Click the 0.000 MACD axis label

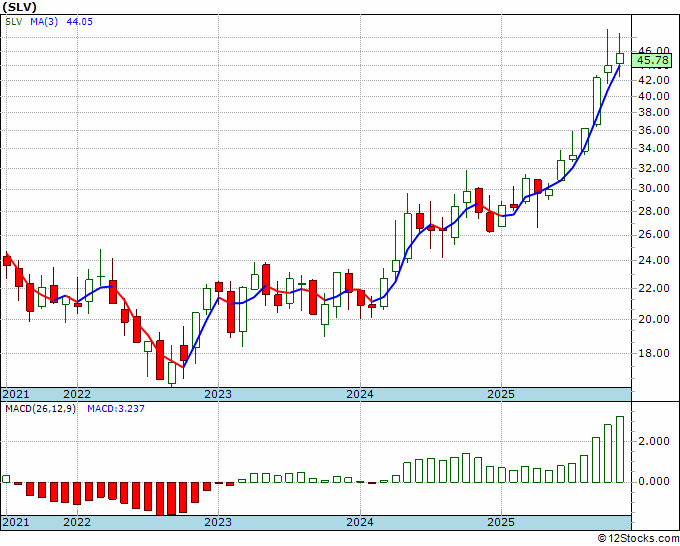click(x=654, y=481)
